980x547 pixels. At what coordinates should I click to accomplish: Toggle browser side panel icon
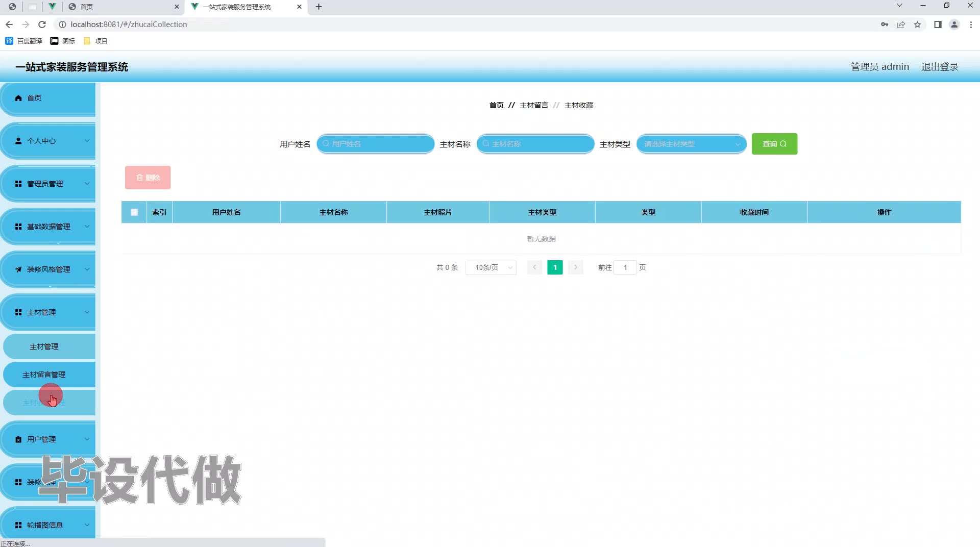pos(938,24)
